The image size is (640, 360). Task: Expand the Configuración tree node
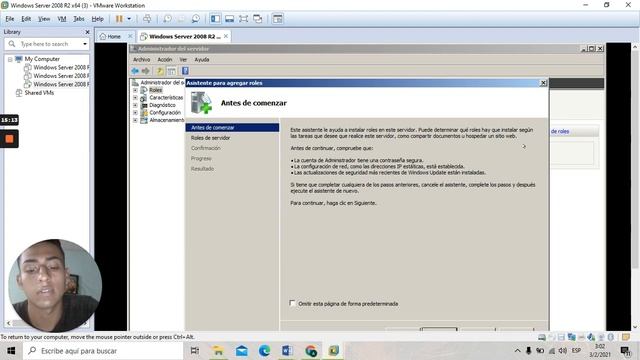pos(136,113)
